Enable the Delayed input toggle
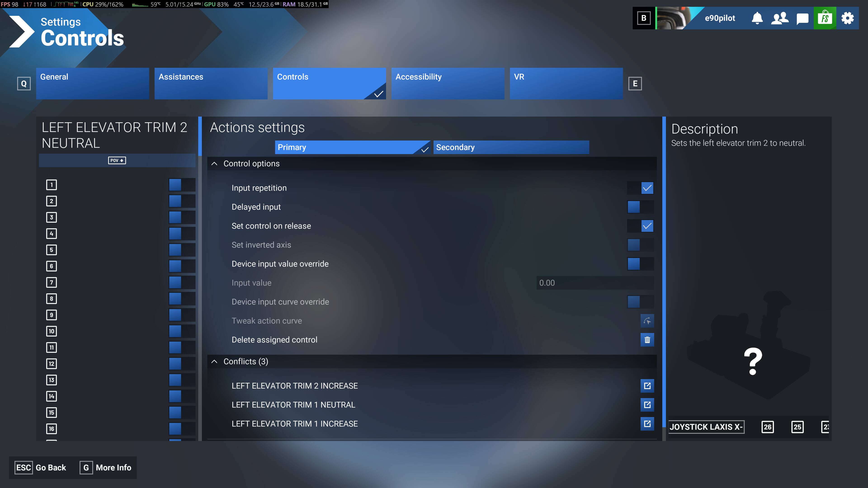The image size is (868, 488). (x=640, y=207)
